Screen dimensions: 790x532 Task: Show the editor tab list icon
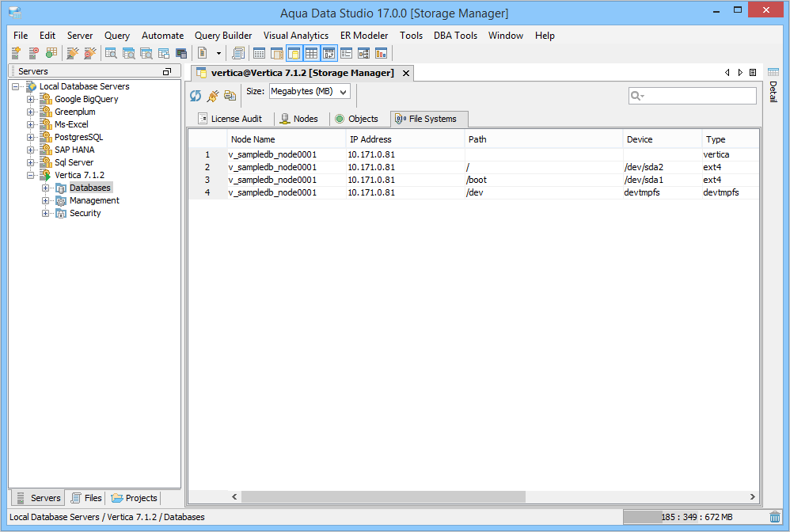[x=754, y=73]
